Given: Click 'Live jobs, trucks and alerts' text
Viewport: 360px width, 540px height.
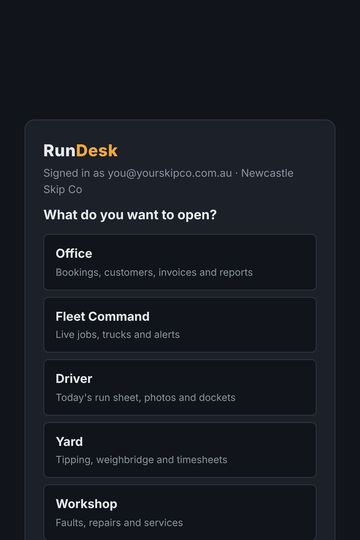Looking at the screenshot, I should [x=117, y=335].
